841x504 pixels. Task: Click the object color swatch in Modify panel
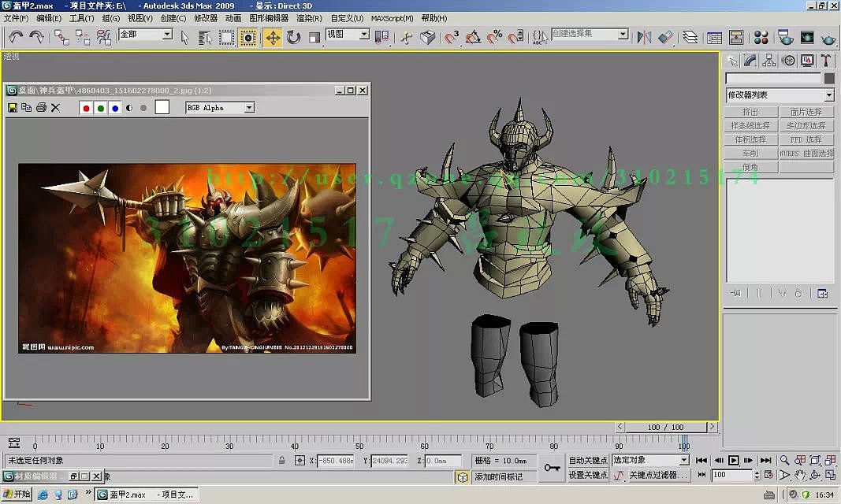(x=829, y=79)
